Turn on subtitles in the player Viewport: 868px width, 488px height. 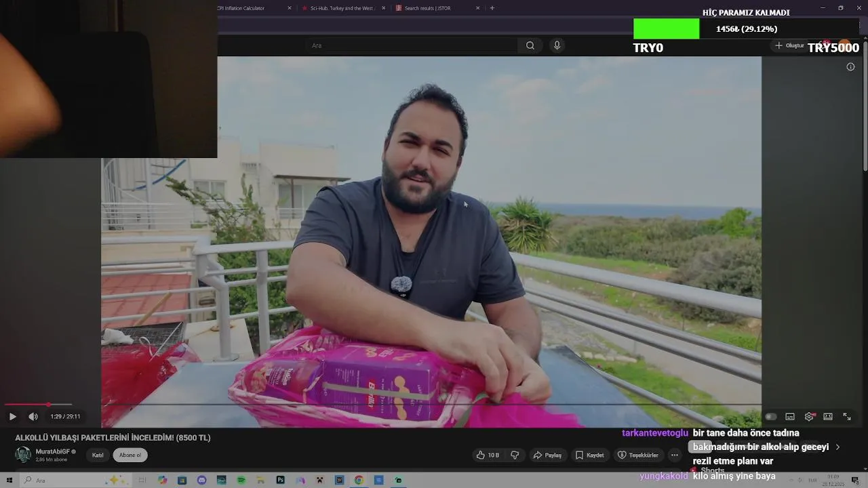click(x=790, y=417)
